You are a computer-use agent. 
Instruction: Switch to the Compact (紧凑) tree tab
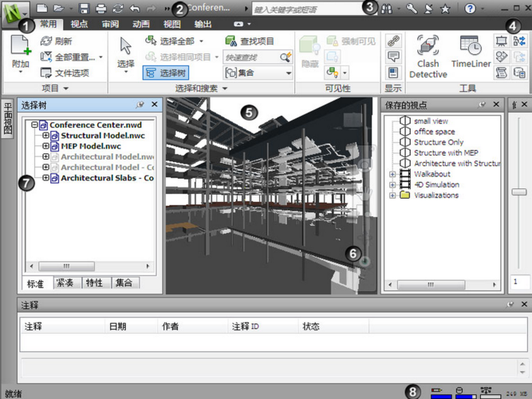pyautogui.click(x=65, y=282)
